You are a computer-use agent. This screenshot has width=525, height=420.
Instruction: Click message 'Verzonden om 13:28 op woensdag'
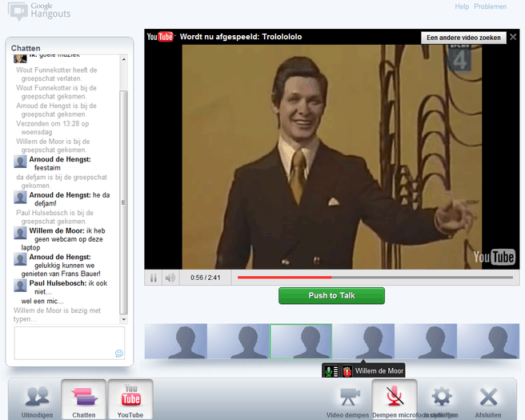click(53, 128)
